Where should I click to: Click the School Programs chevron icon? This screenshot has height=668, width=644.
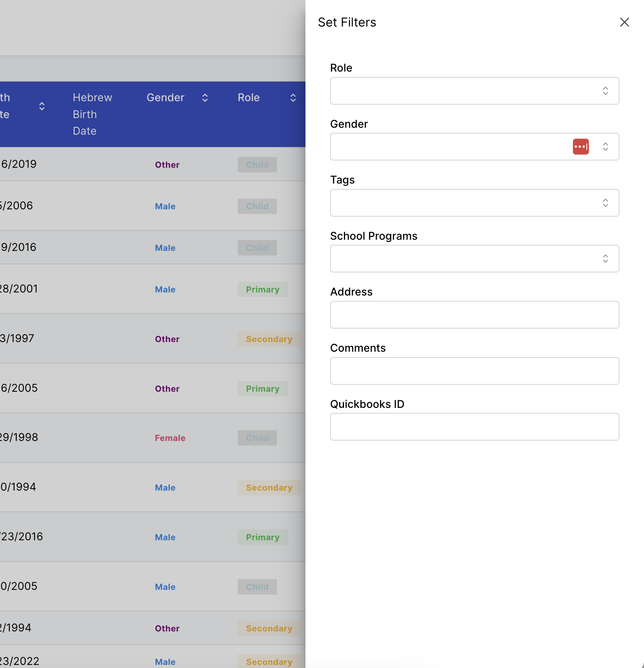pyautogui.click(x=605, y=259)
